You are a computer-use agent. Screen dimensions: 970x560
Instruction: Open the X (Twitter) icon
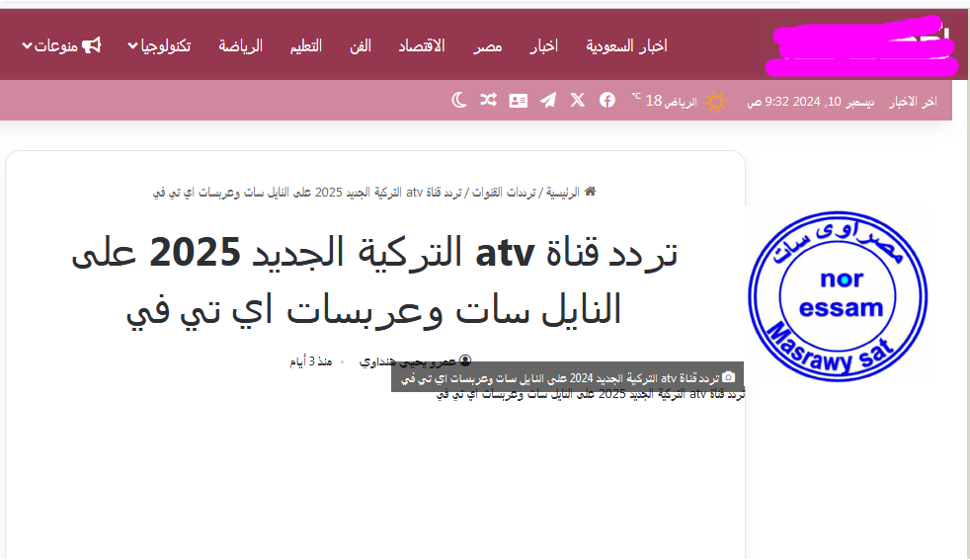click(x=578, y=100)
